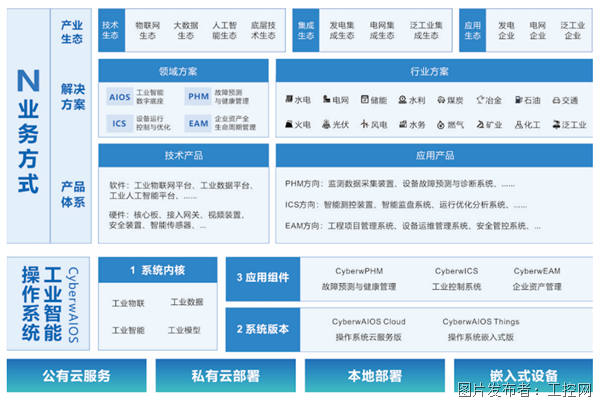Select the 矿业 mining icon
The width and height of the screenshot is (600, 404).
click(480, 124)
